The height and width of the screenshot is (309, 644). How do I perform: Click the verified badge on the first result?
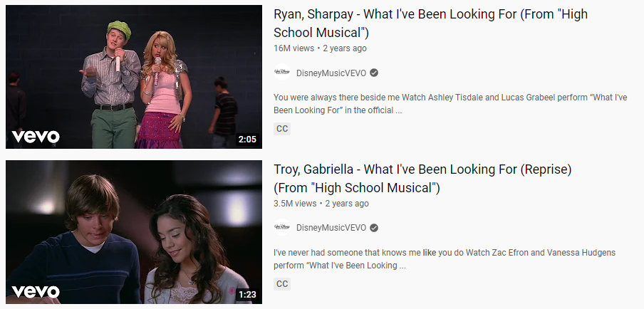[x=374, y=73]
